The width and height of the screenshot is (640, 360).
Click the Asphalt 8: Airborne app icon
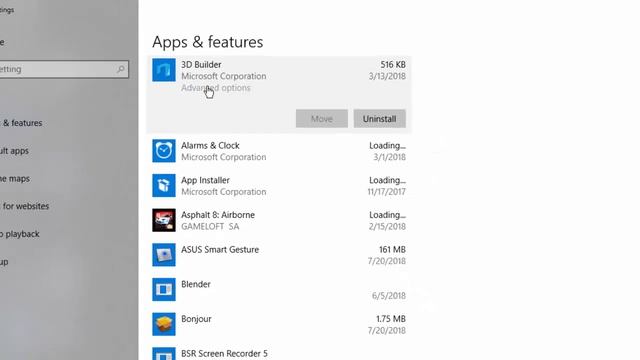coord(164,220)
